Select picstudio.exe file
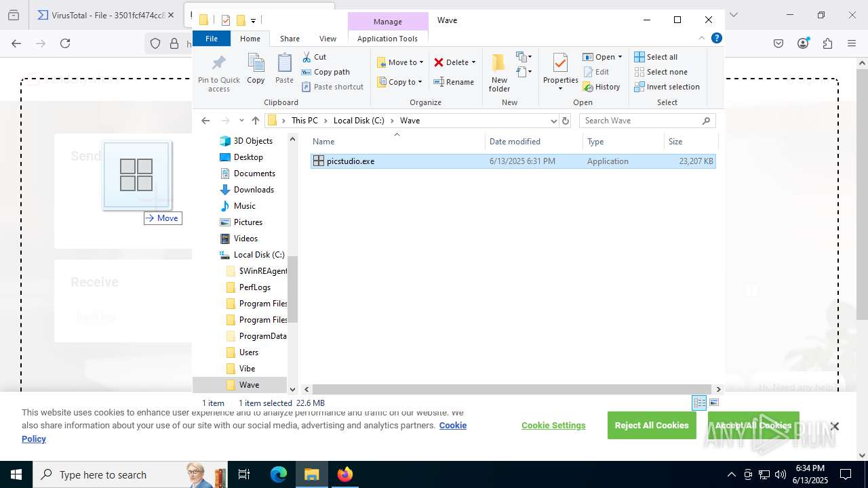The height and width of the screenshot is (488, 868). 513,161
